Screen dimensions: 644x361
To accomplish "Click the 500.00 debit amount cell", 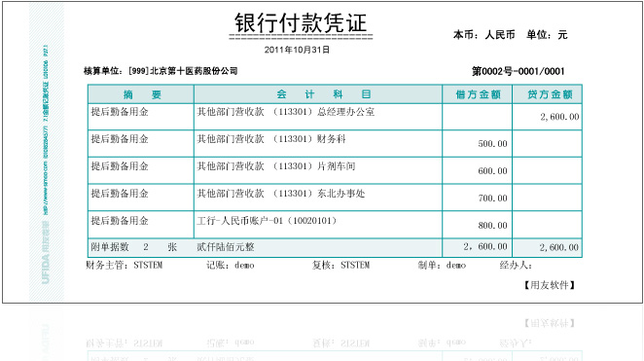I will (478, 143).
